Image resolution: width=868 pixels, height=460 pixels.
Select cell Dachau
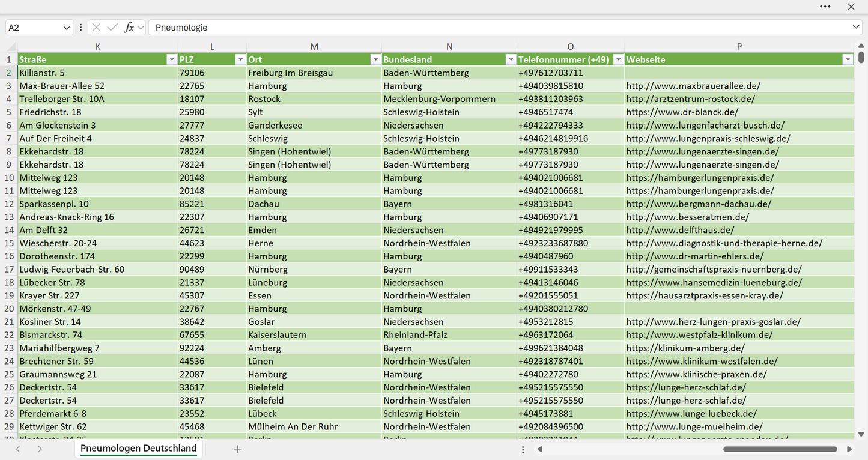pos(314,204)
